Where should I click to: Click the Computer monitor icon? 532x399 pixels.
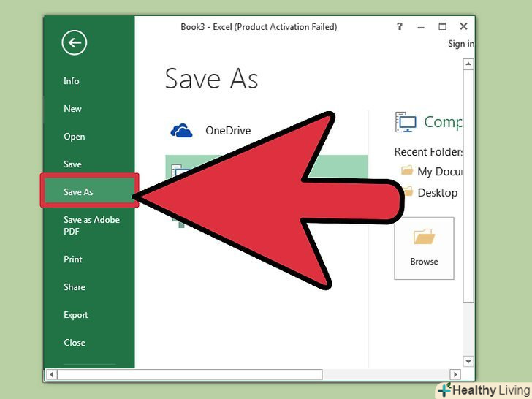[406, 122]
